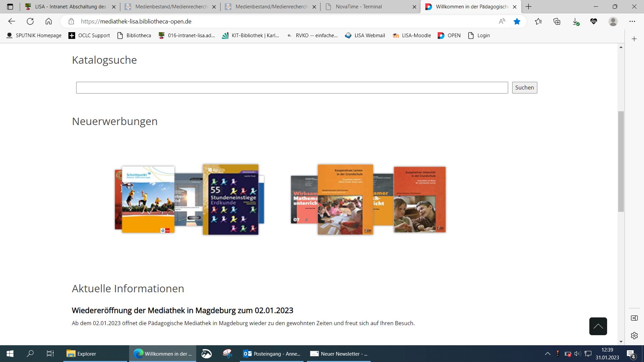Image resolution: width=644 pixels, height=362 pixels.
Task: Click the Suchen button
Action: (x=524, y=87)
